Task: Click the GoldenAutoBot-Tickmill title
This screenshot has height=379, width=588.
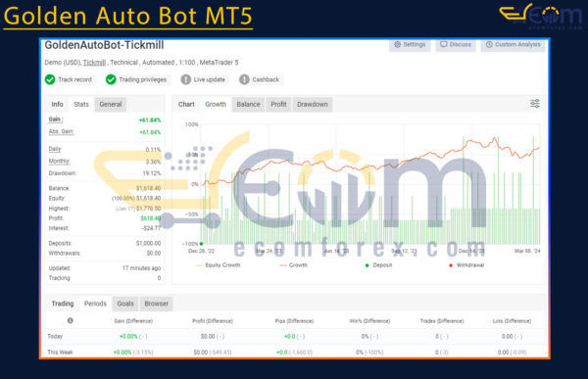Action: [104, 45]
